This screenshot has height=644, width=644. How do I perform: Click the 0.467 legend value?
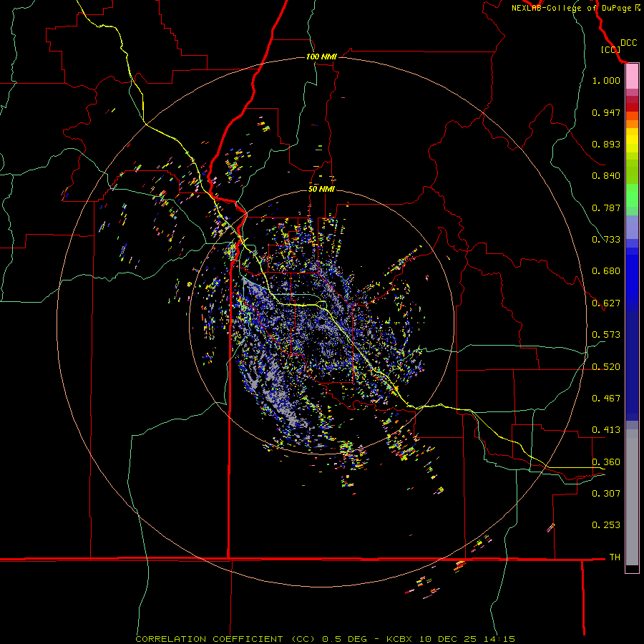606,399
